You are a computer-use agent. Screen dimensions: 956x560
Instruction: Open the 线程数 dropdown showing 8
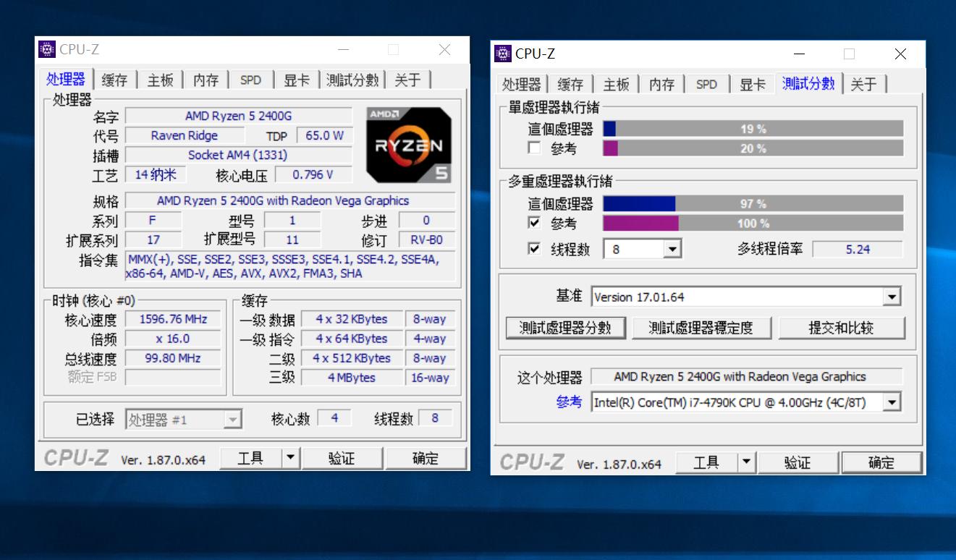coord(671,248)
